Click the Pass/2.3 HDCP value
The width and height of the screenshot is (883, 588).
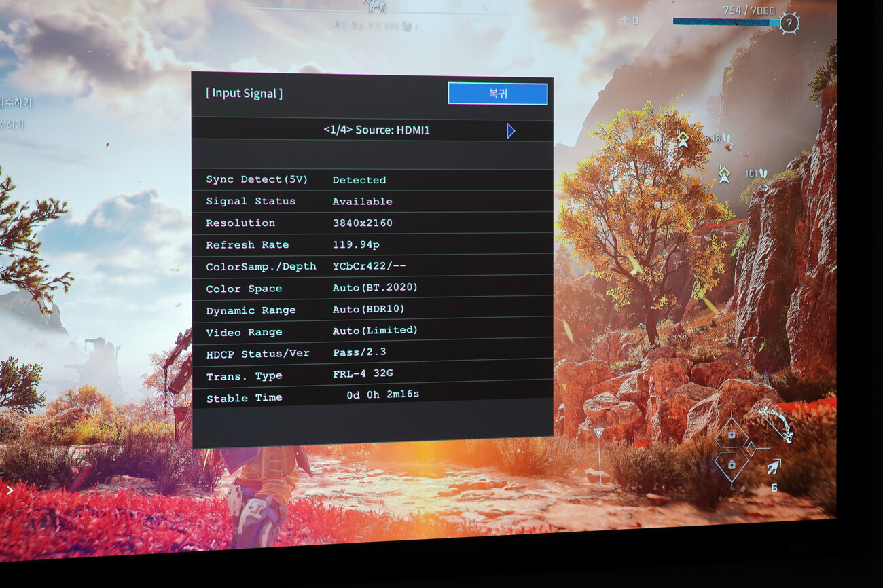point(359,352)
